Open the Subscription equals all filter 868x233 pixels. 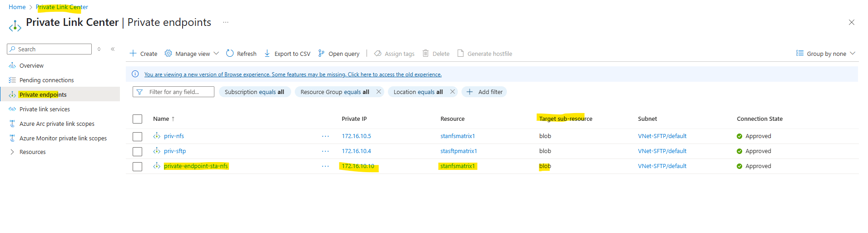coord(254,92)
